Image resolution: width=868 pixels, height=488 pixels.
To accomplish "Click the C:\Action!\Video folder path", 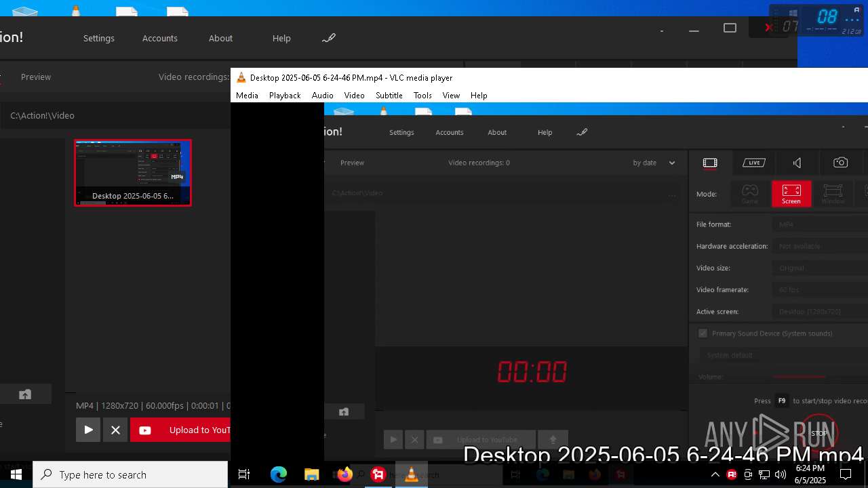I will [x=42, y=115].
